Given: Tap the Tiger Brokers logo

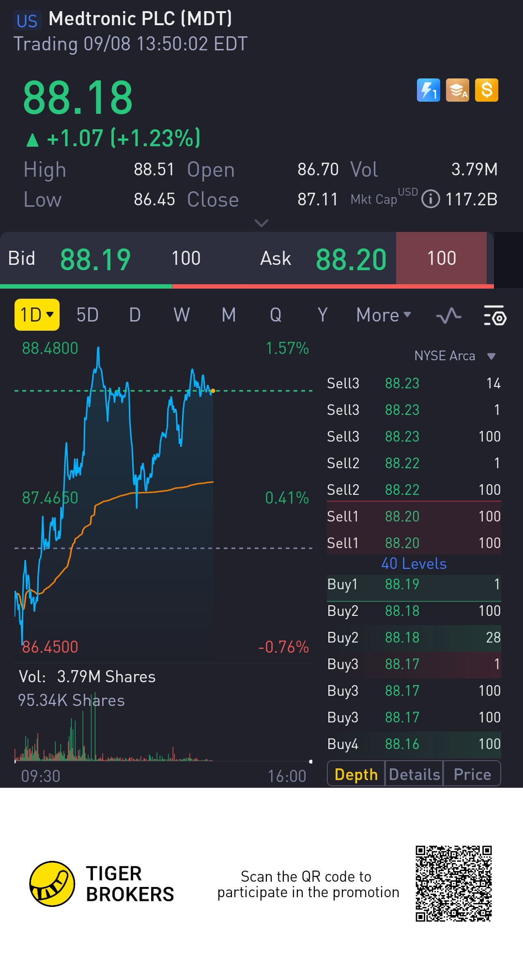Looking at the screenshot, I should pyautogui.click(x=102, y=884).
